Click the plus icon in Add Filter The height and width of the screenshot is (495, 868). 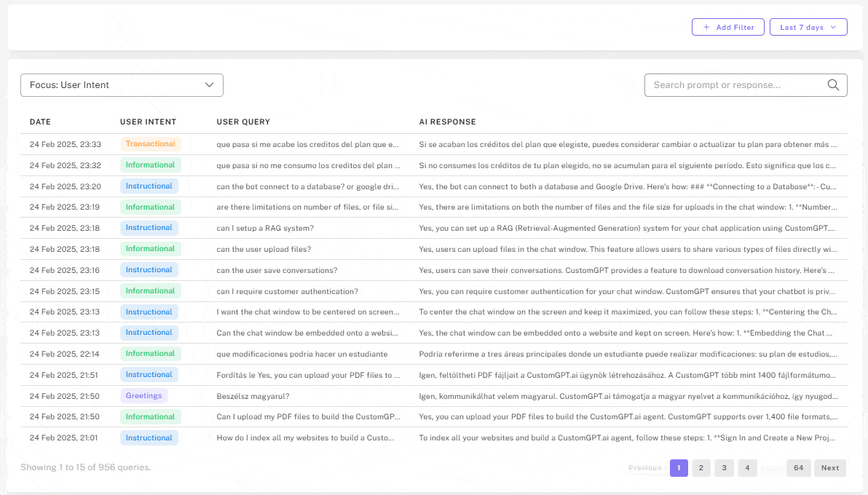point(706,27)
